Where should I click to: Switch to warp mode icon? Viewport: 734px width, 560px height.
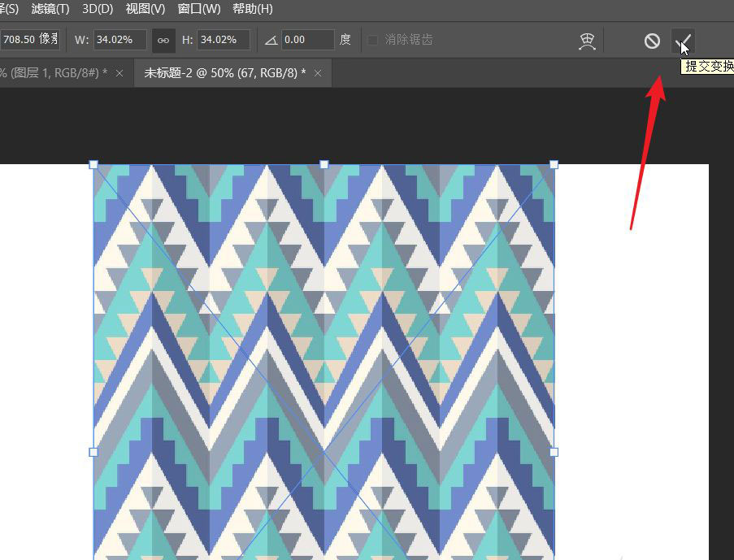coord(587,41)
